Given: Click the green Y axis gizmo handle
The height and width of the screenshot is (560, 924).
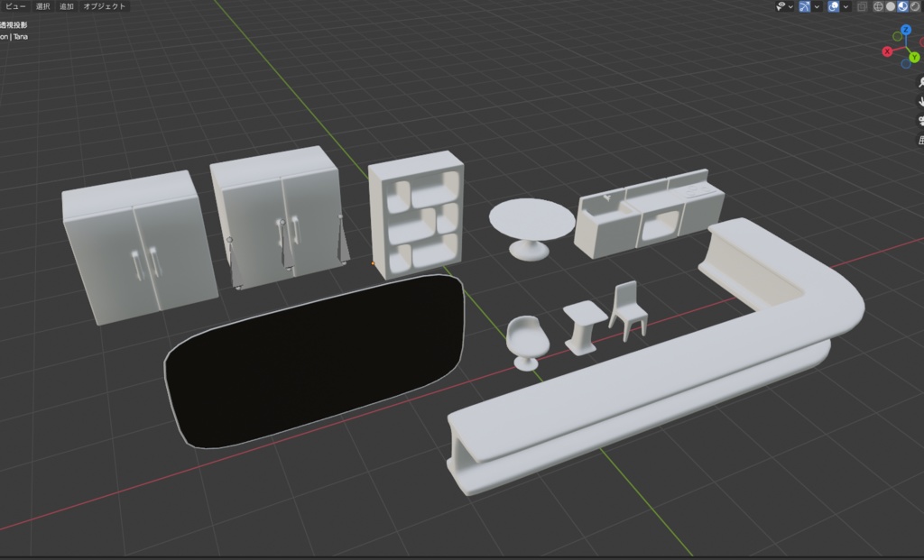Looking at the screenshot, I should coord(914,57).
